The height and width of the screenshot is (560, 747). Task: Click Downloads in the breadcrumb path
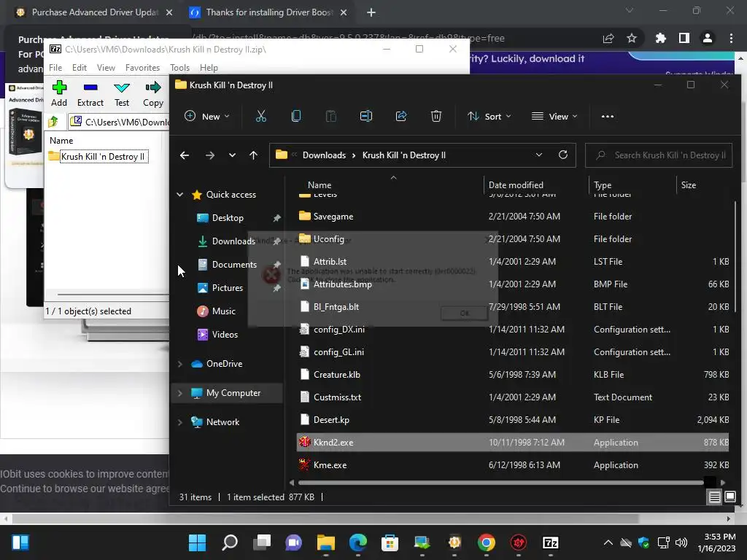point(324,155)
